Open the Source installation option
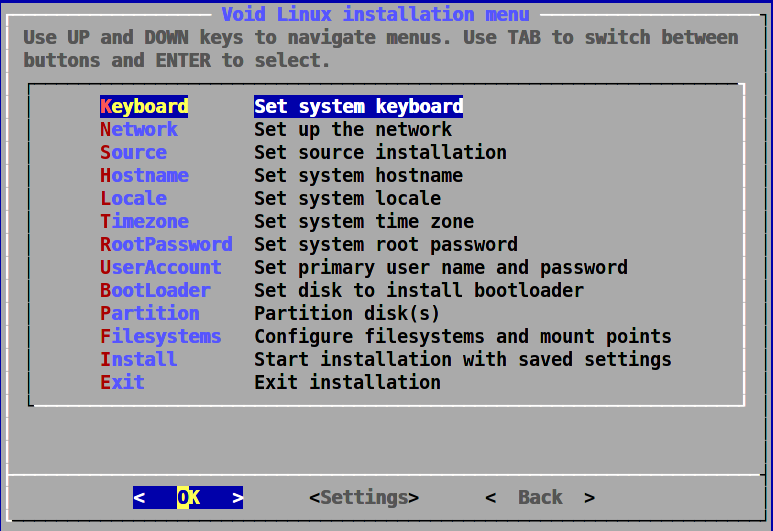Image resolution: width=773 pixels, height=531 pixels. [x=133, y=152]
